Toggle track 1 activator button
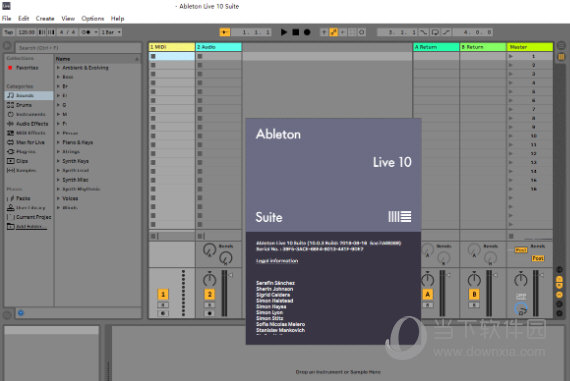Viewport: 570px width, 381px height. [163, 294]
